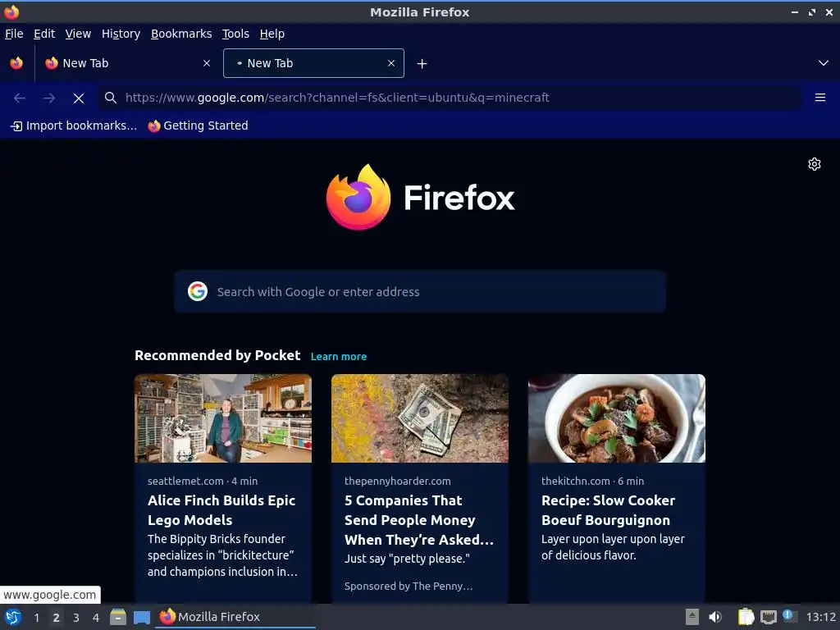
Task: Expand the list all tabs chevron
Action: (x=824, y=63)
